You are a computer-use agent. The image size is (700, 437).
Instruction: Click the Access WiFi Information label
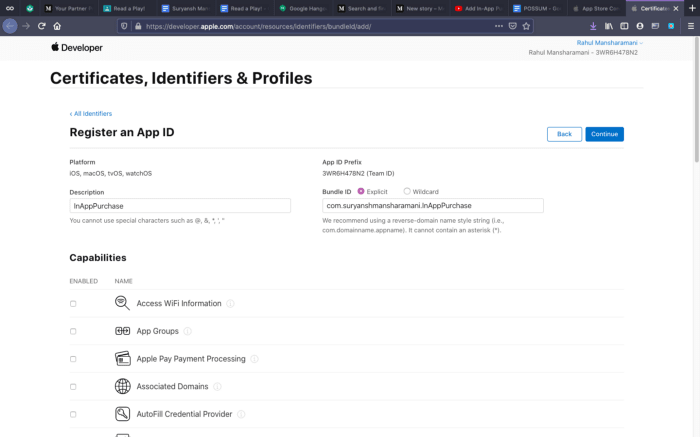179,303
